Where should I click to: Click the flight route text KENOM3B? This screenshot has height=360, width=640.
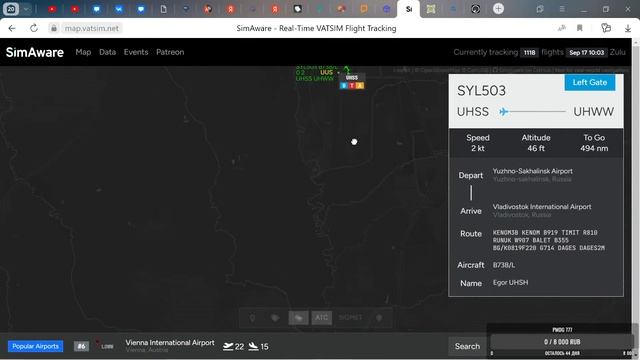pos(549,240)
